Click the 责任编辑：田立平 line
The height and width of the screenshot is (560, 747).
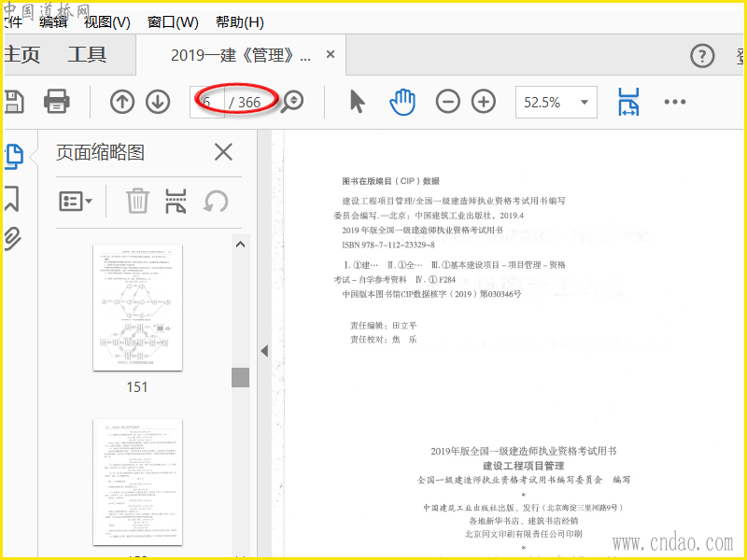tap(384, 326)
